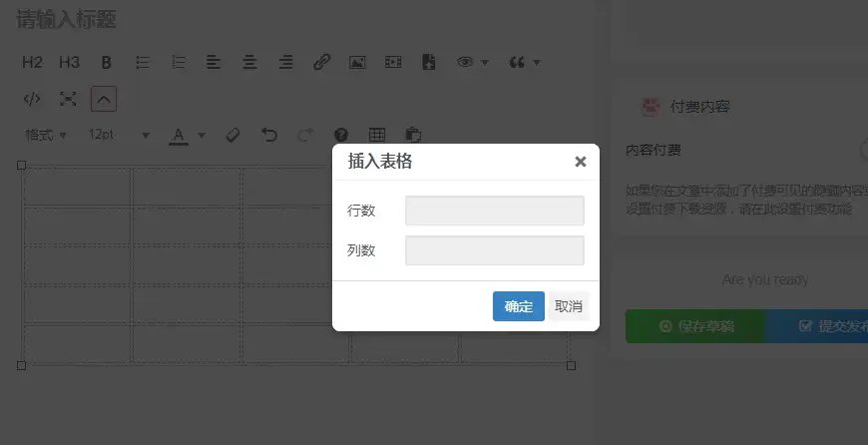The height and width of the screenshot is (445, 868).
Task: Click the 付费内容 panel heading
Action: (x=699, y=107)
